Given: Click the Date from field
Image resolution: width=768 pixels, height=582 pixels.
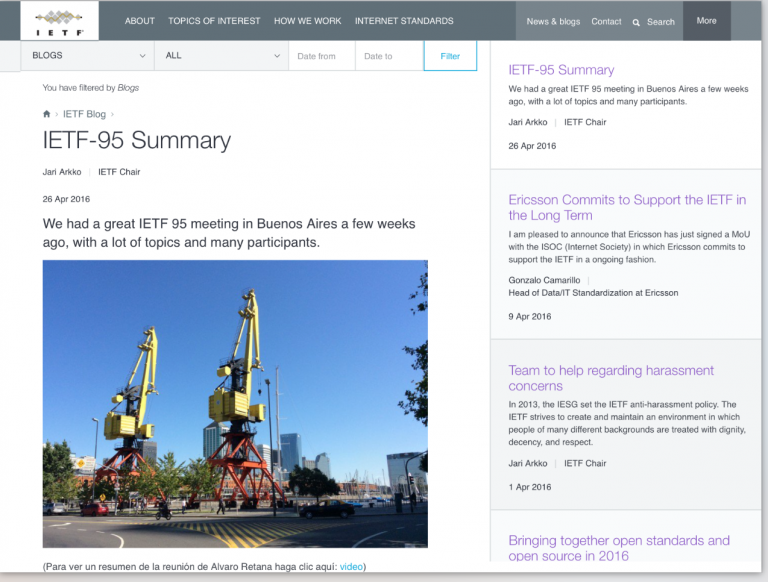Looking at the screenshot, I should (322, 56).
